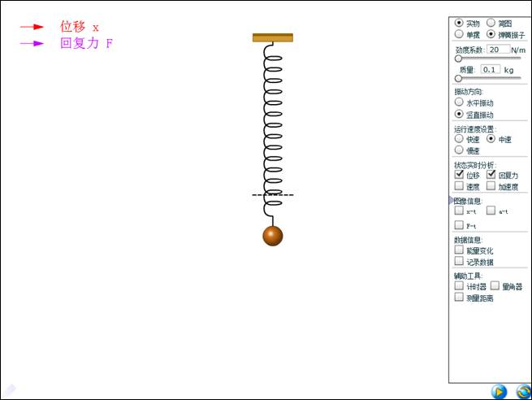Viewport: 532px width, 400px height.
Task: Click the 劲度系数 value input box
Action: pos(498,50)
